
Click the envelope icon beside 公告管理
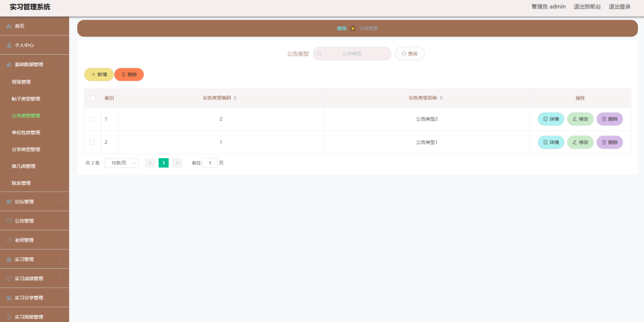coord(9,220)
